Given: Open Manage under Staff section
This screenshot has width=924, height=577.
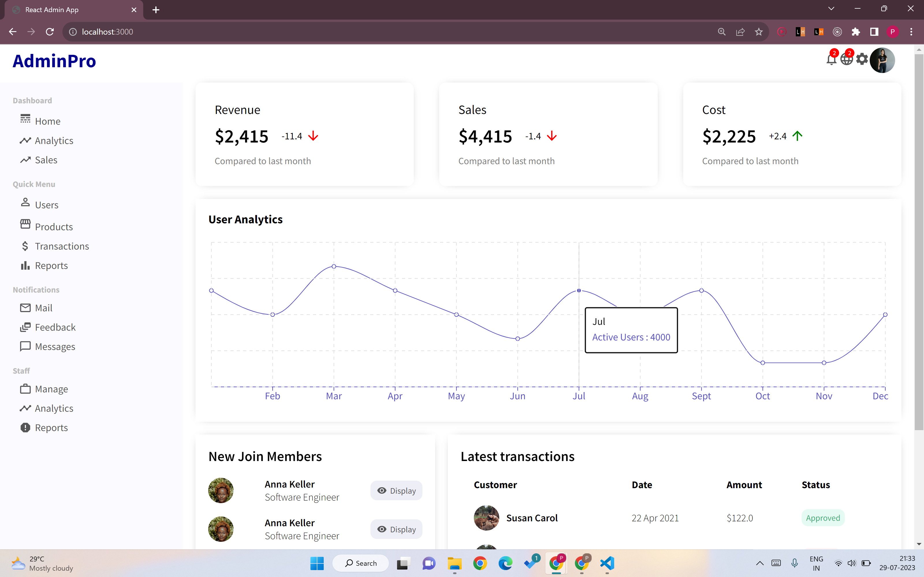Looking at the screenshot, I should click(51, 389).
